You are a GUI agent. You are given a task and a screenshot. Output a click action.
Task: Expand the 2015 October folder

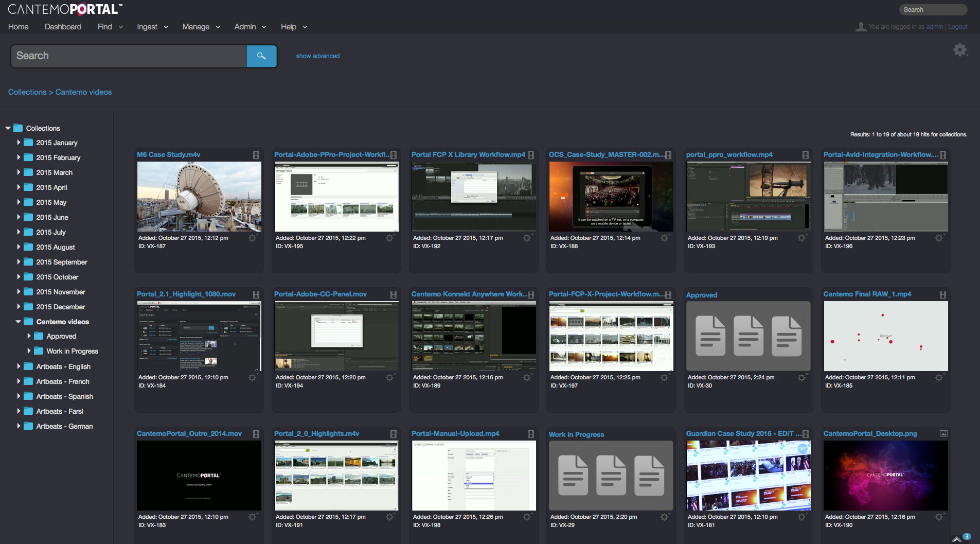pos(19,277)
